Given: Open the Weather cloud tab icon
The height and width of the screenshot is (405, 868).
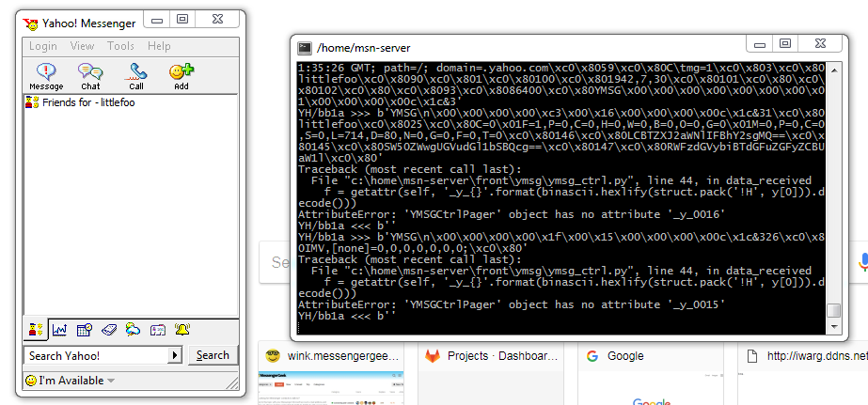Looking at the screenshot, I should [x=134, y=330].
